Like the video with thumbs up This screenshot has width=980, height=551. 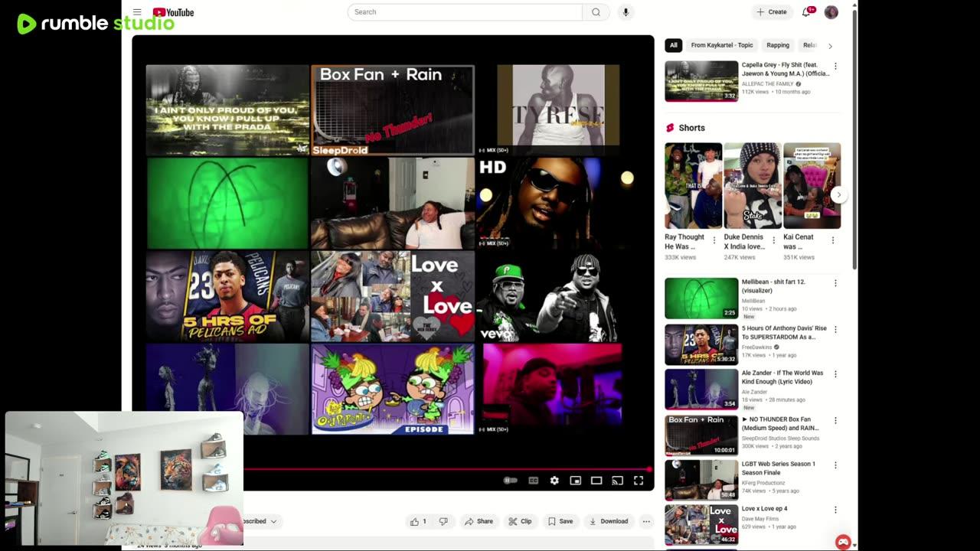pos(419,521)
